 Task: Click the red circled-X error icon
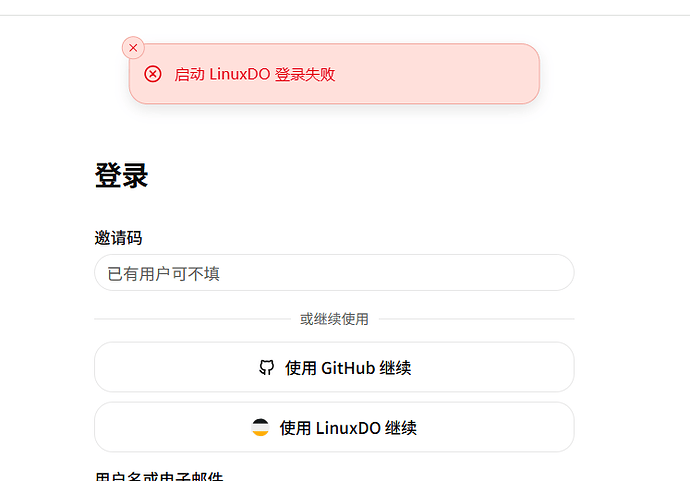[x=153, y=74]
